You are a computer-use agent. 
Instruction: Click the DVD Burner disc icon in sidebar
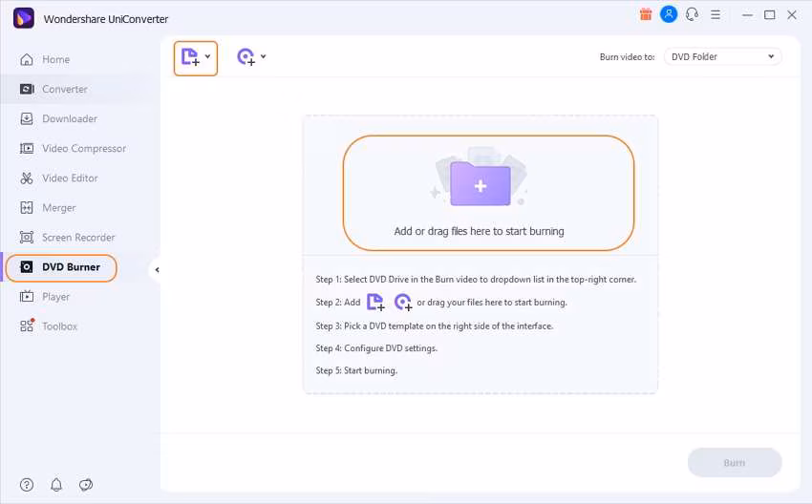coord(27,267)
